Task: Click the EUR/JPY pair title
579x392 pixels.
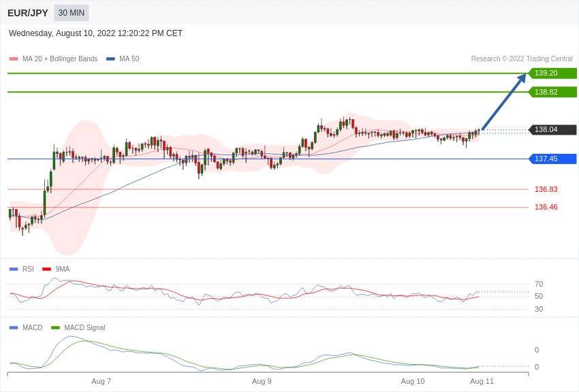Action: pyautogui.click(x=28, y=13)
